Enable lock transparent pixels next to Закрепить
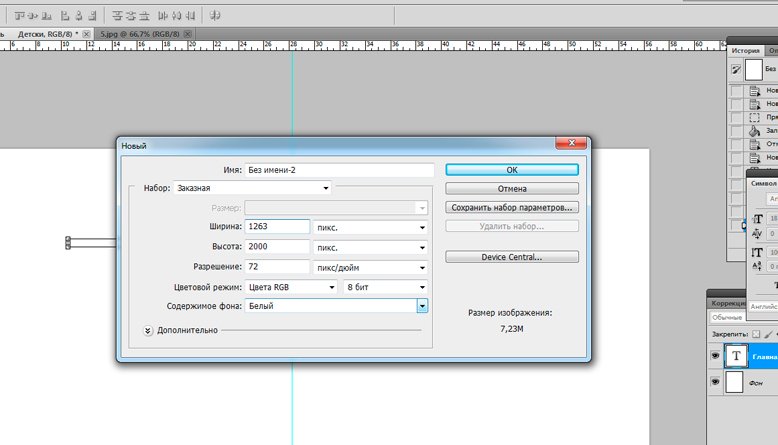 (x=757, y=333)
